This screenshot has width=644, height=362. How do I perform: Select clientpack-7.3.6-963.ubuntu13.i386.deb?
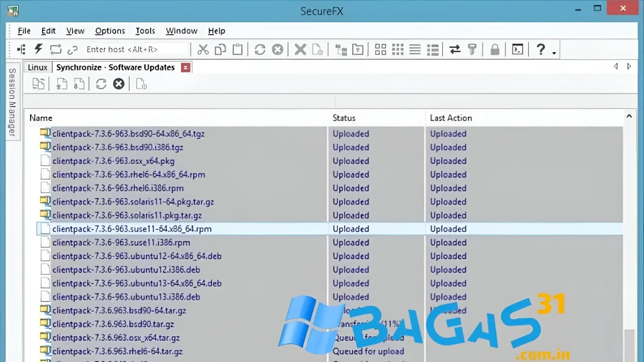tap(126, 297)
